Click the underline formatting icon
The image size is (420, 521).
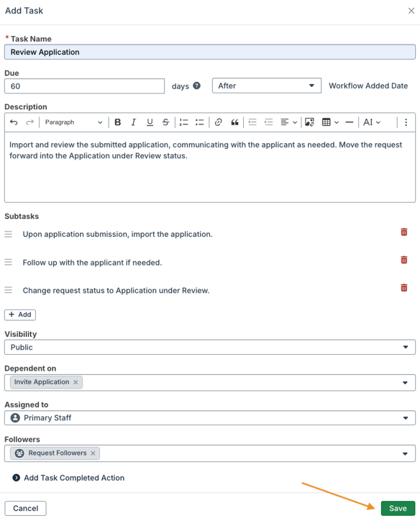pyautogui.click(x=150, y=122)
